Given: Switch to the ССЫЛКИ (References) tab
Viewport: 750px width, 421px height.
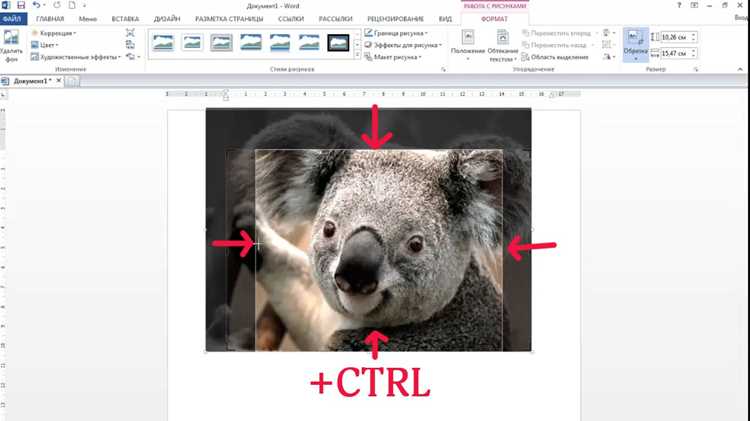Looking at the screenshot, I should coord(291,19).
